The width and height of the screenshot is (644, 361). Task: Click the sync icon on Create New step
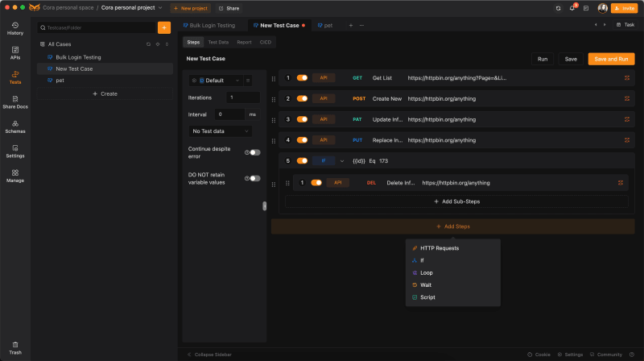point(627,98)
